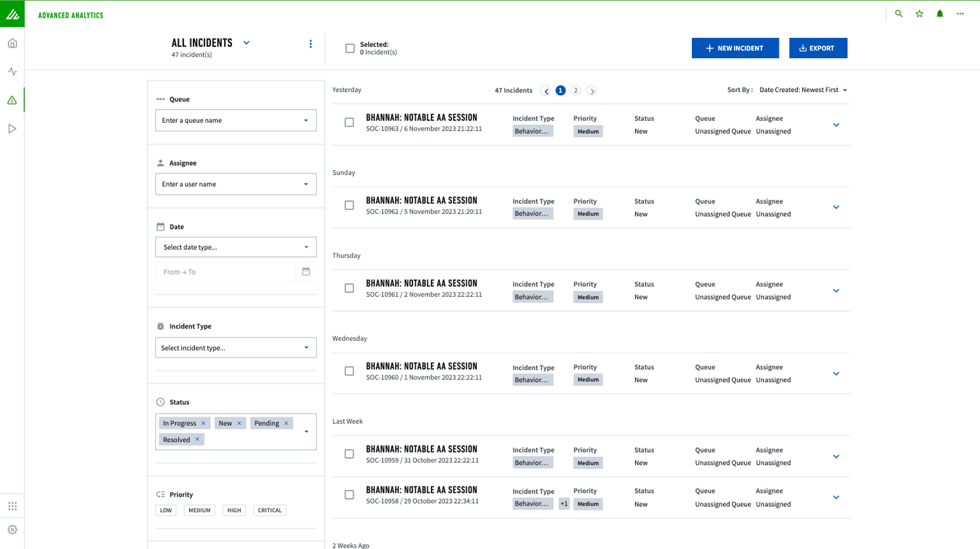Click the play triangle icon in sidebar
The height and width of the screenshot is (549, 980).
click(12, 129)
